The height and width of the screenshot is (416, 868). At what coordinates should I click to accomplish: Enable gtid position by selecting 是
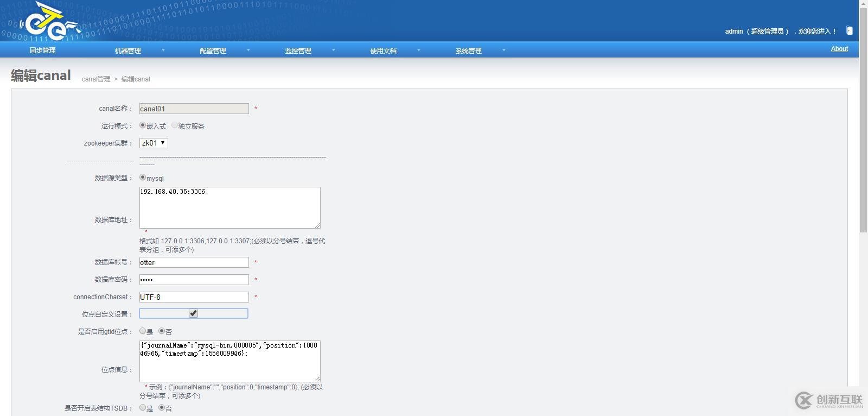tap(143, 331)
